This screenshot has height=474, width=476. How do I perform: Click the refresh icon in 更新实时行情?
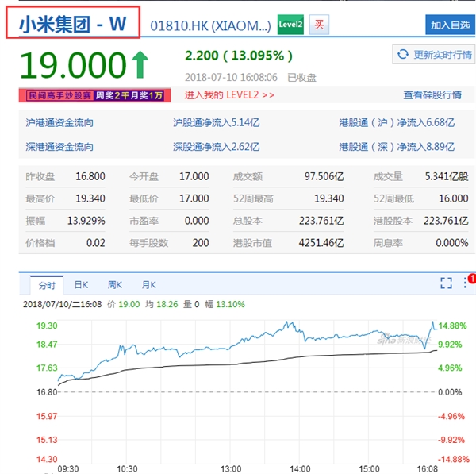402,55
